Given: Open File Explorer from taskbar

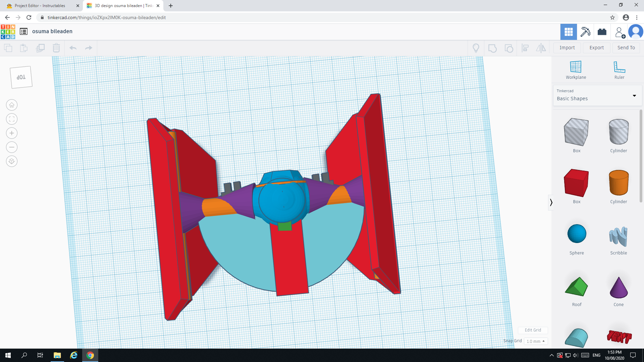Looking at the screenshot, I should point(57,355).
